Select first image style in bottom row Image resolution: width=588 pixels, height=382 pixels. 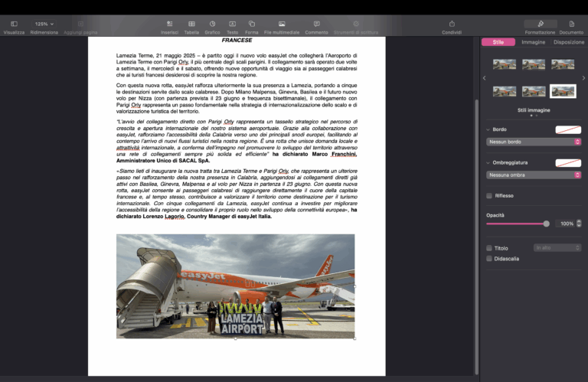point(505,91)
